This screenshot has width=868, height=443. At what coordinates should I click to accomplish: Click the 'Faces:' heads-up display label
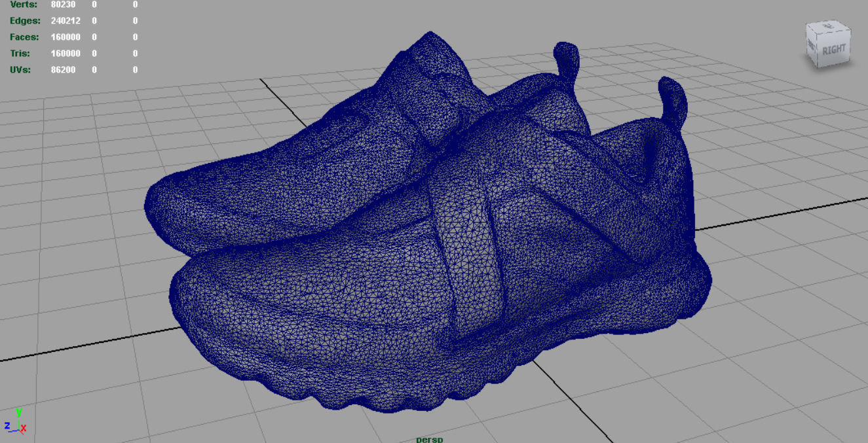click(x=24, y=37)
